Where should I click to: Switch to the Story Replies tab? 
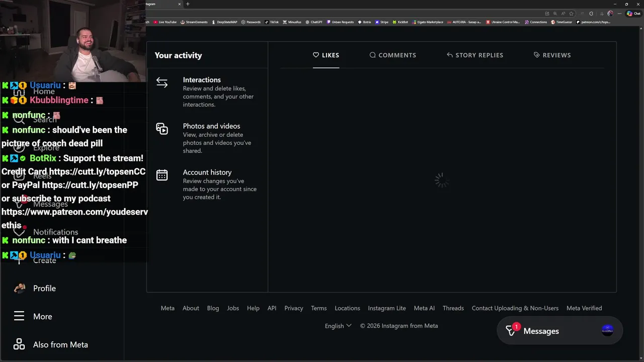coord(475,55)
